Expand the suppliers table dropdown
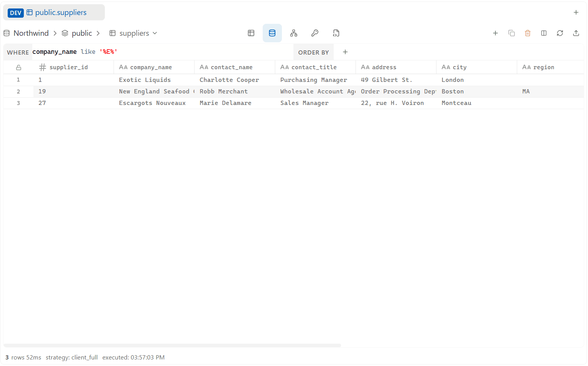 click(155, 33)
